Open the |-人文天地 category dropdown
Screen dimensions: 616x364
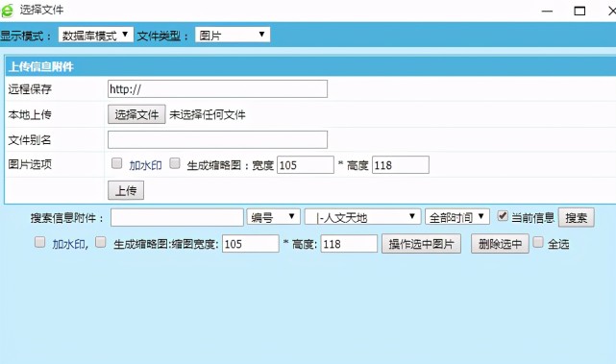click(362, 217)
